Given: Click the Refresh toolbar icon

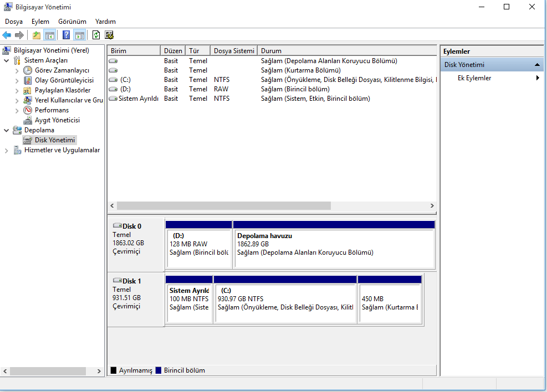Looking at the screenshot, I should (96, 35).
